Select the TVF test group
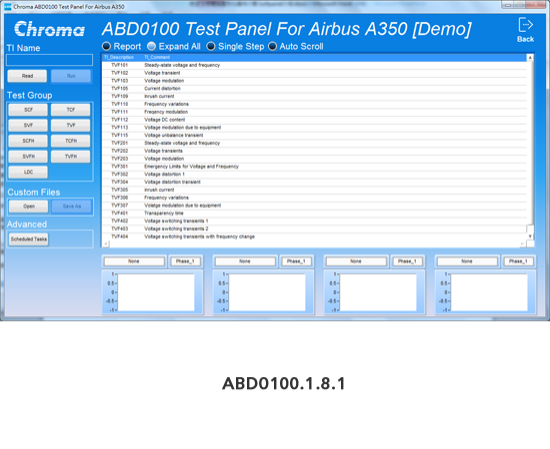 [71, 125]
